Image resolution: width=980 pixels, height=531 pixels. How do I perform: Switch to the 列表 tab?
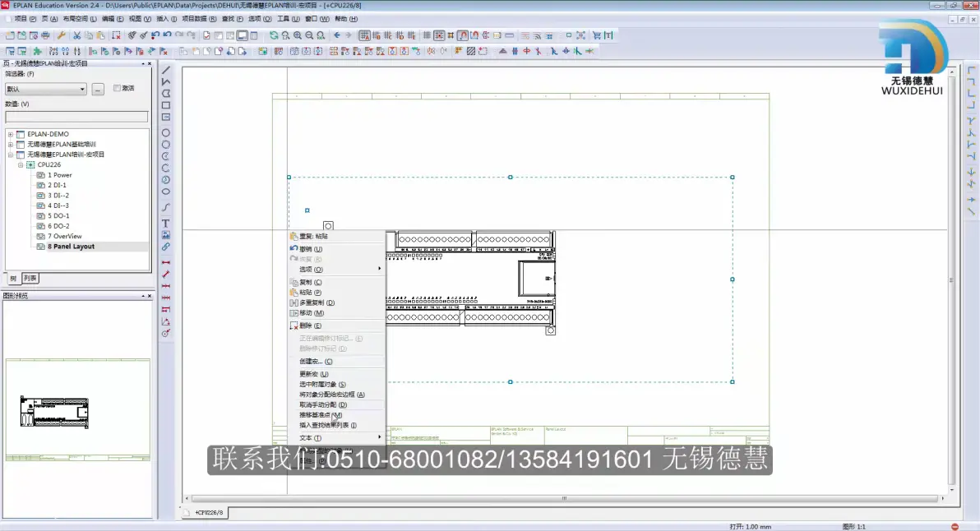click(x=30, y=278)
